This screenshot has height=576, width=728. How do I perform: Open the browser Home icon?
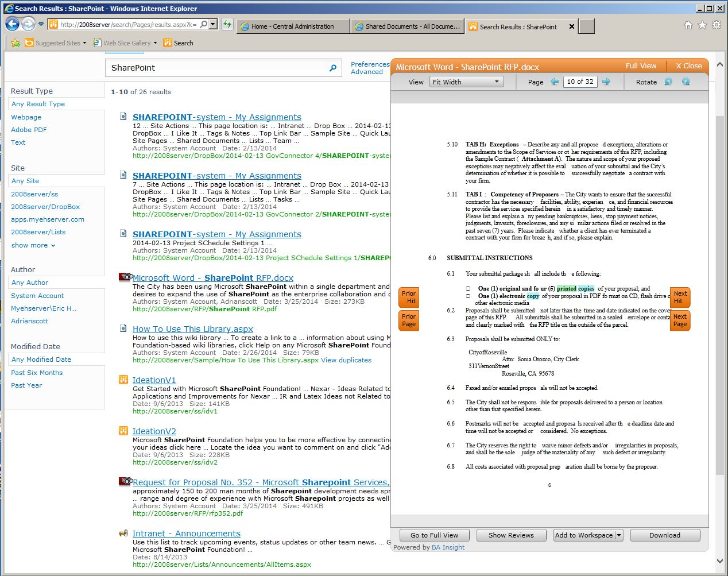click(688, 25)
